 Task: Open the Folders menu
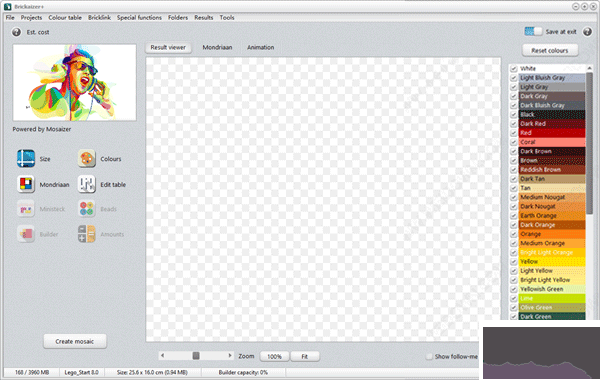point(178,18)
